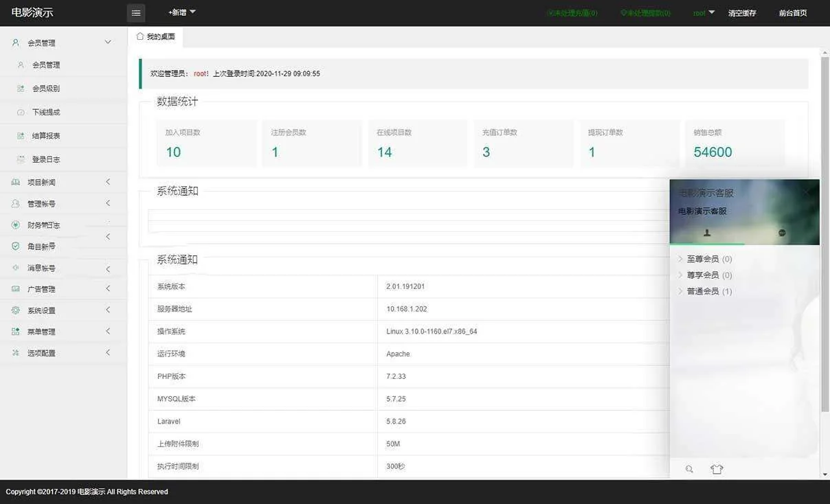
Task: Click the search icon in chat panel
Action: point(689,469)
